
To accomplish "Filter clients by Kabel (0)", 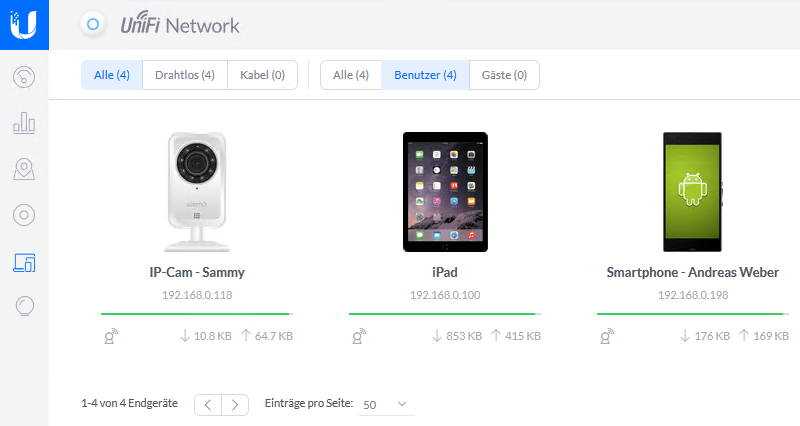I will click(262, 75).
